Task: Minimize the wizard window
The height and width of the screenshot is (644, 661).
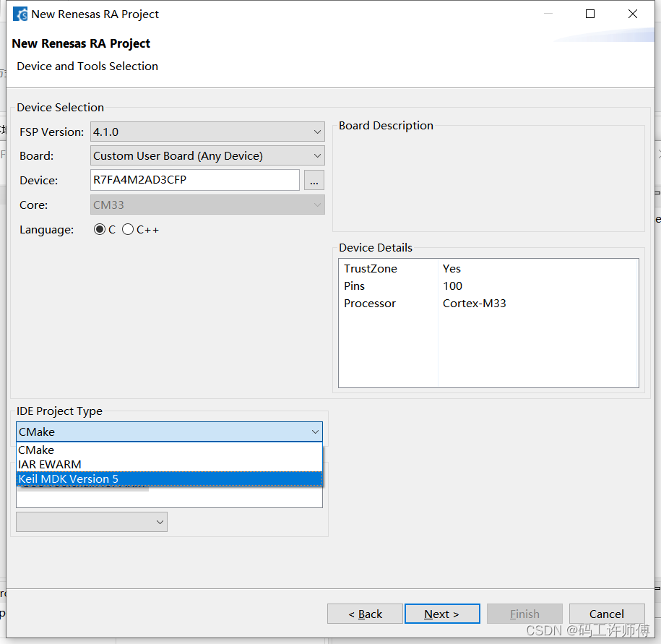Action: tap(548, 14)
